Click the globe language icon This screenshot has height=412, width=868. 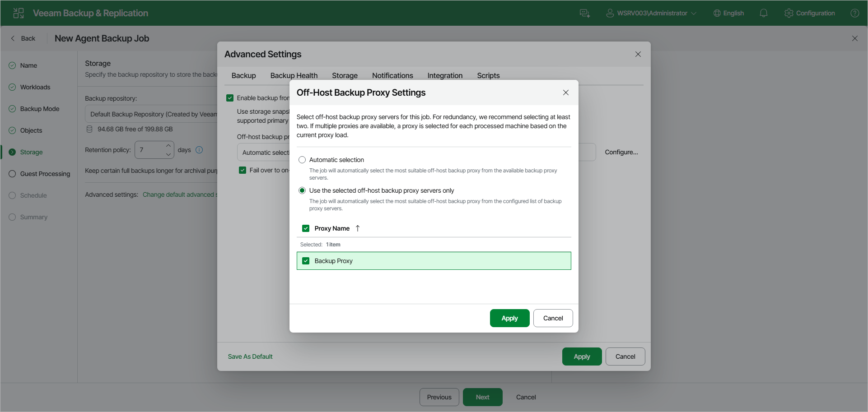click(x=717, y=13)
